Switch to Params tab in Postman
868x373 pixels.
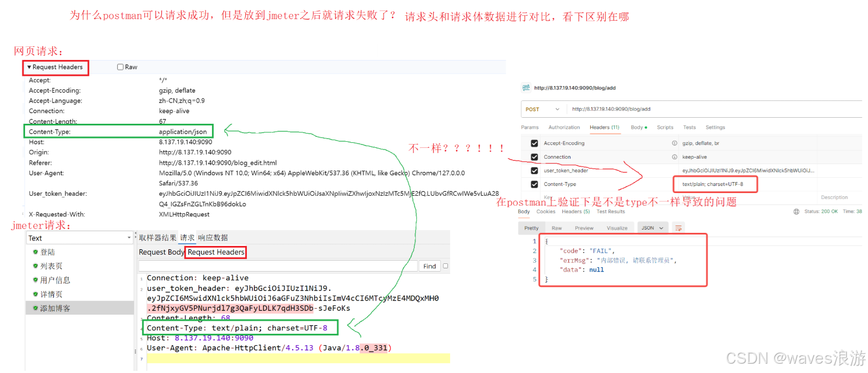click(x=530, y=127)
